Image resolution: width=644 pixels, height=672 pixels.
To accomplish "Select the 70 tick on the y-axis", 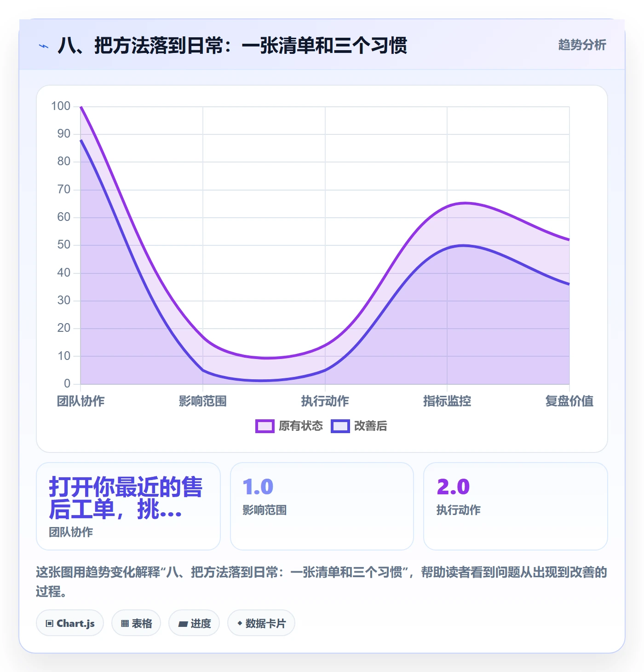I will [x=64, y=190].
